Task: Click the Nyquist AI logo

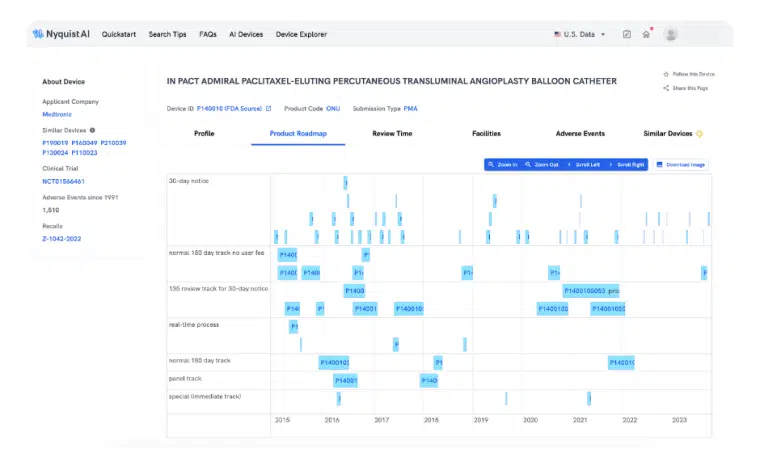Action: pos(61,34)
